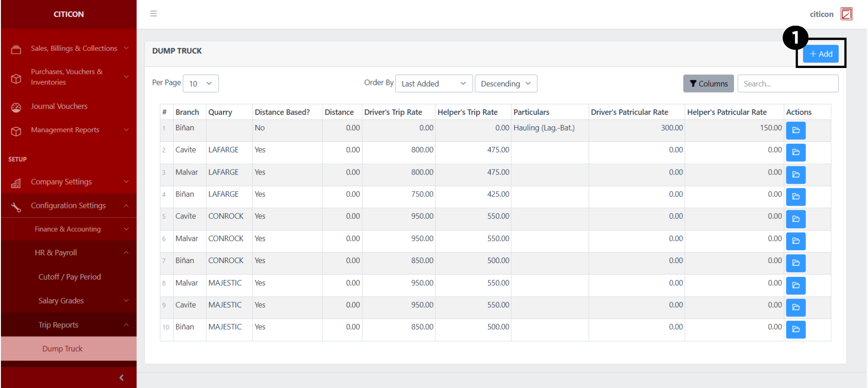Open the Per Page dropdown

pos(200,84)
